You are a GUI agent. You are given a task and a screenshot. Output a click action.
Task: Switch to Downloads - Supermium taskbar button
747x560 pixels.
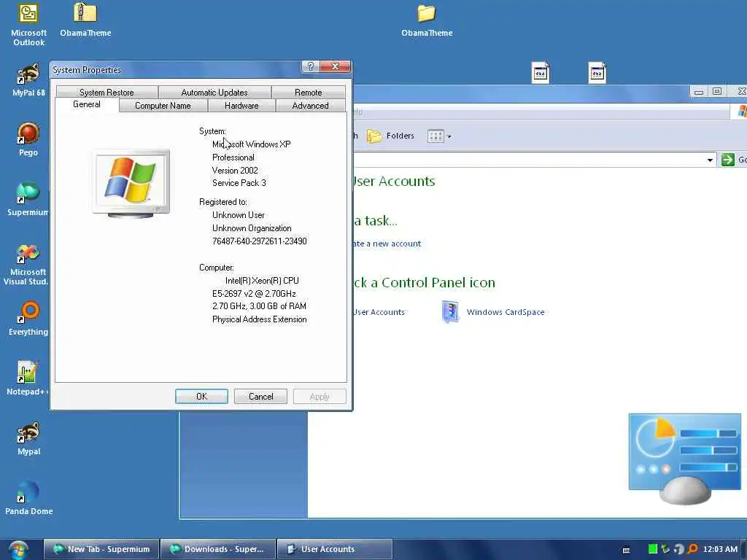pyautogui.click(x=217, y=549)
